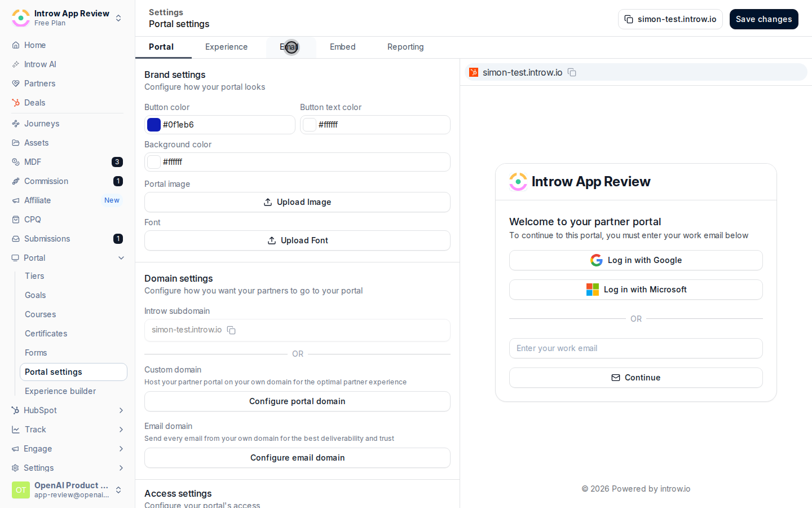The image size is (812, 508).
Task: Click the Continue button in preview
Action: pyautogui.click(x=636, y=378)
